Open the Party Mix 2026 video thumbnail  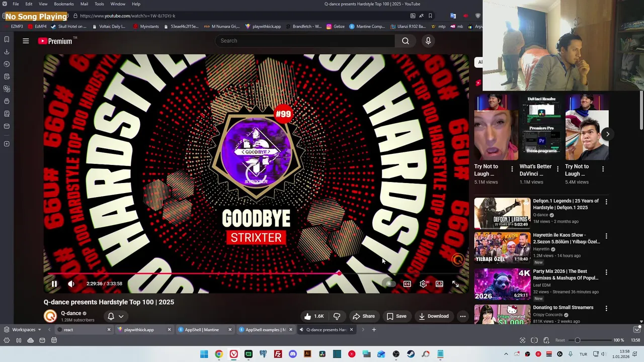pyautogui.click(x=502, y=284)
